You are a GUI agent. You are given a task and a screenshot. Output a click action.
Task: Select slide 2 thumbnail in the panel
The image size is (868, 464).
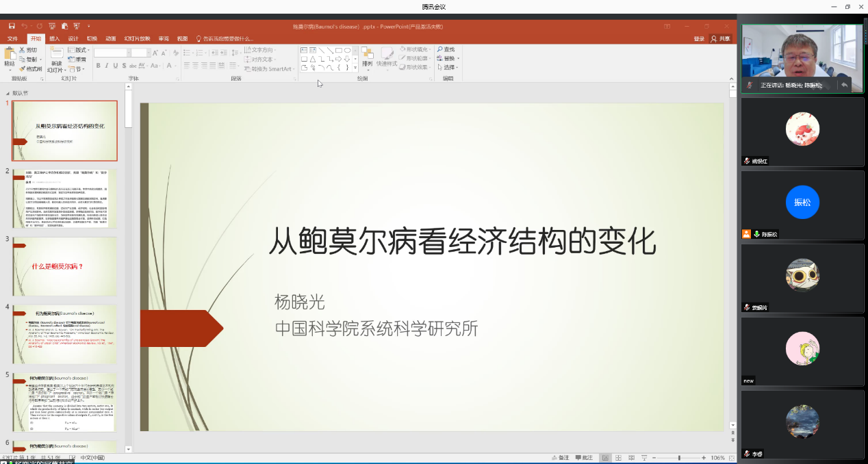coord(64,198)
